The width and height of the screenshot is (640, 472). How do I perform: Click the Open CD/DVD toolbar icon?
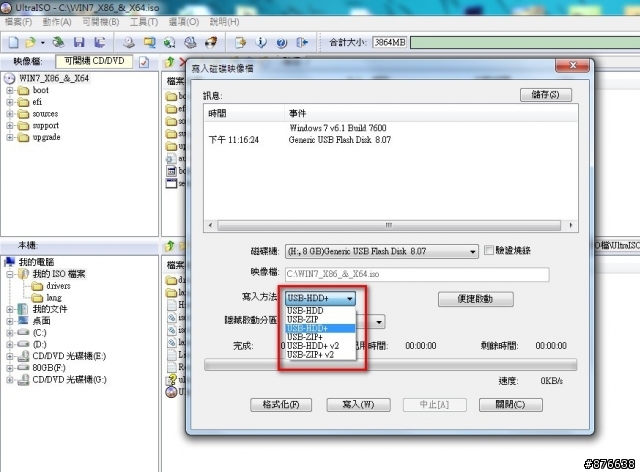59,42
